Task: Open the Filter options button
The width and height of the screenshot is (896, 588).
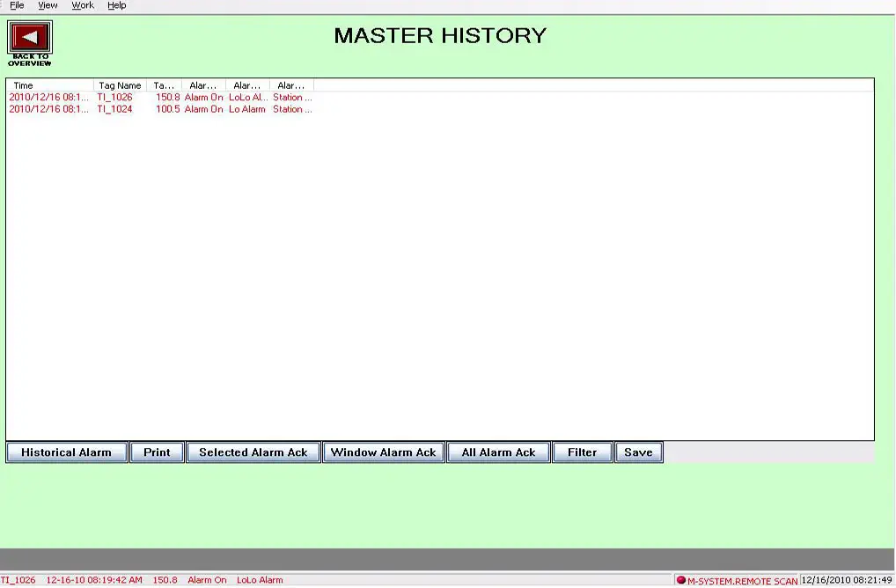Action: [582, 452]
